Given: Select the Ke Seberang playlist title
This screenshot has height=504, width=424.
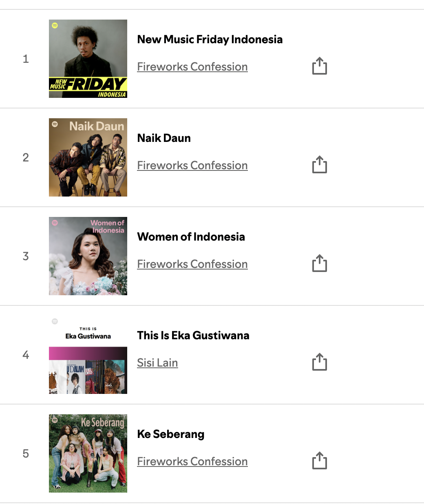Looking at the screenshot, I should click(171, 434).
